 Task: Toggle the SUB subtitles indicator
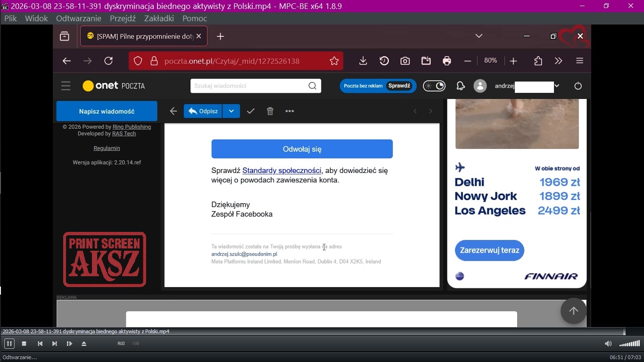[x=136, y=344]
